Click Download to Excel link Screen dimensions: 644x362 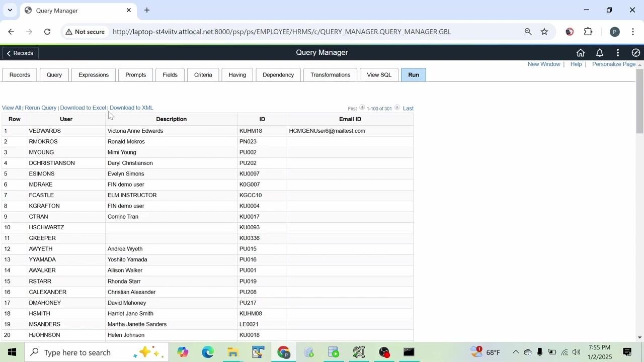83,108
